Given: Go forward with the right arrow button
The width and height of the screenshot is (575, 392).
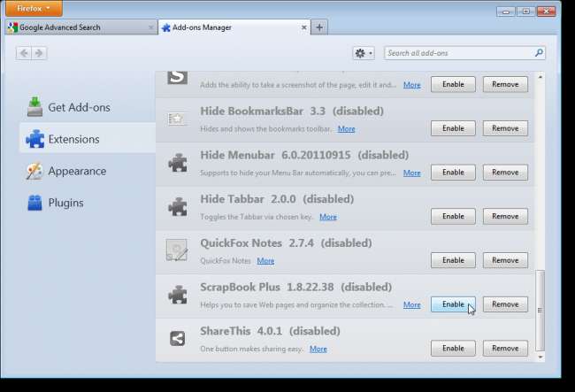Looking at the screenshot, I should (39, 53).
